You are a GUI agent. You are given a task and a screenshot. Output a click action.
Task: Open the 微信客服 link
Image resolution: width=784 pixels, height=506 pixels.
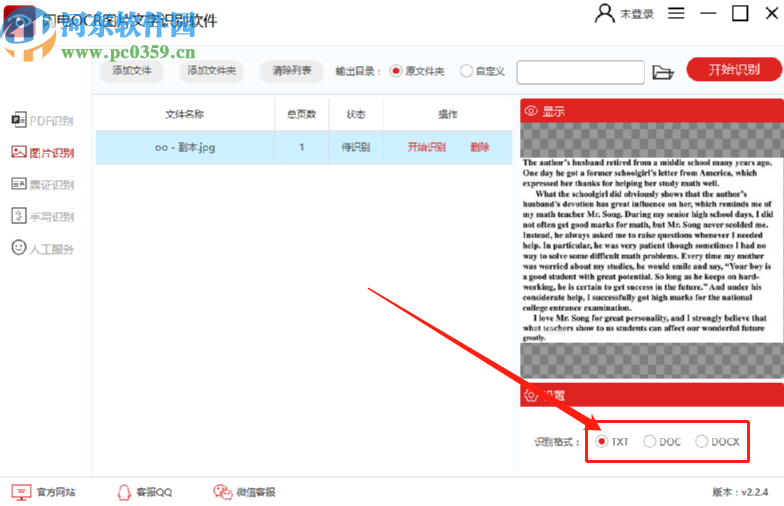click(x=256, y=492)
